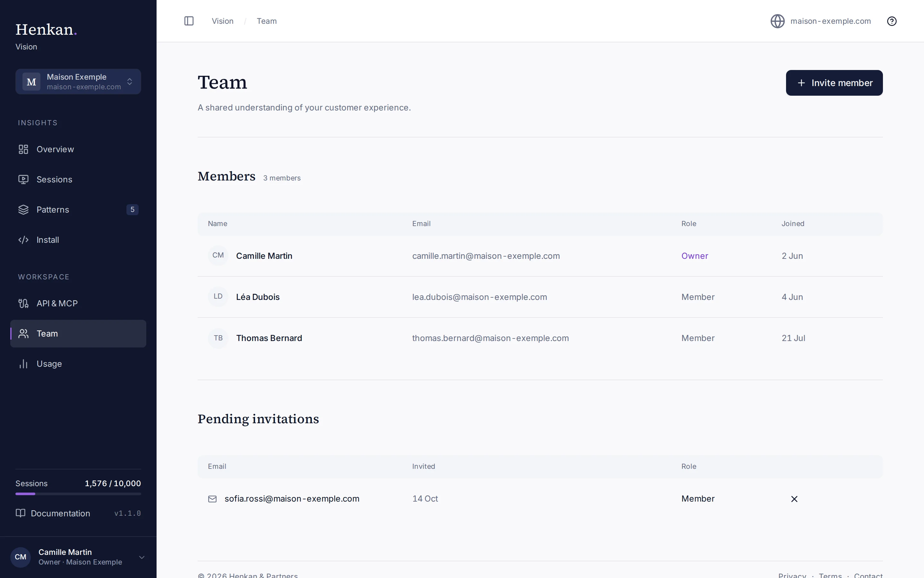The width and height of the screenshot is (924, 578).
Task: Click the globe icon beside maison-exemple.com
Action: click(x=777, y=21)
